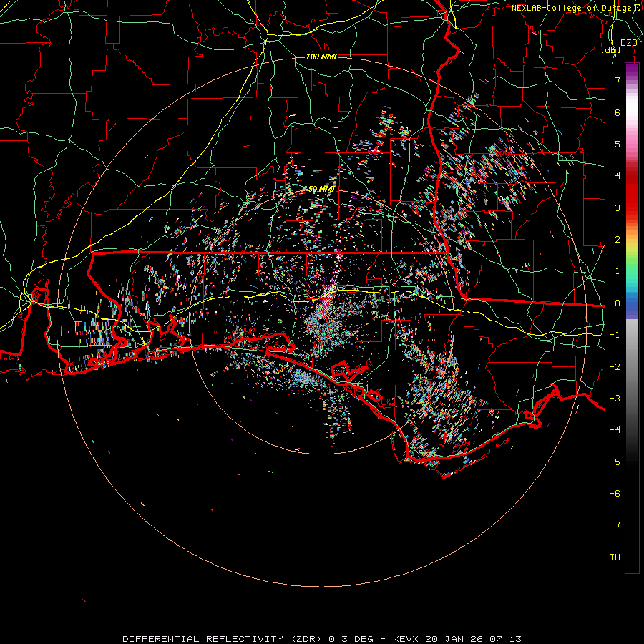The height and width of the screenshot is (644, 644).
Task: Click the "-2" tick on the color scale
Action: pyautogui.click(x=615, y=367)
